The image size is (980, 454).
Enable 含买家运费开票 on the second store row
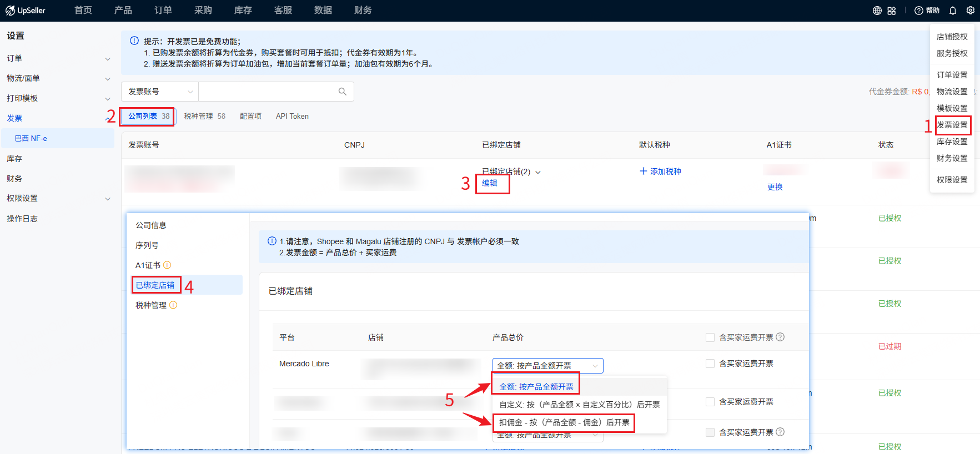pos(710,402)
